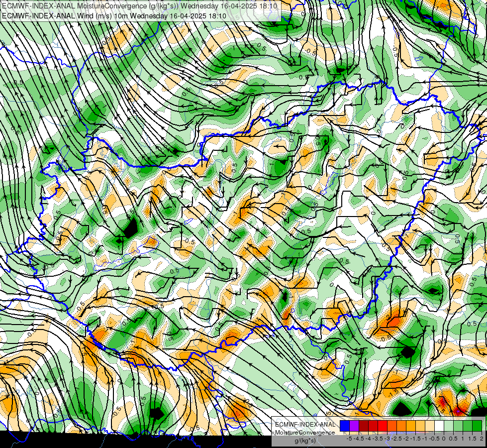Click the purple legend swatch
Viewport: 487px width, 448px height.
[x=354, y=426]
